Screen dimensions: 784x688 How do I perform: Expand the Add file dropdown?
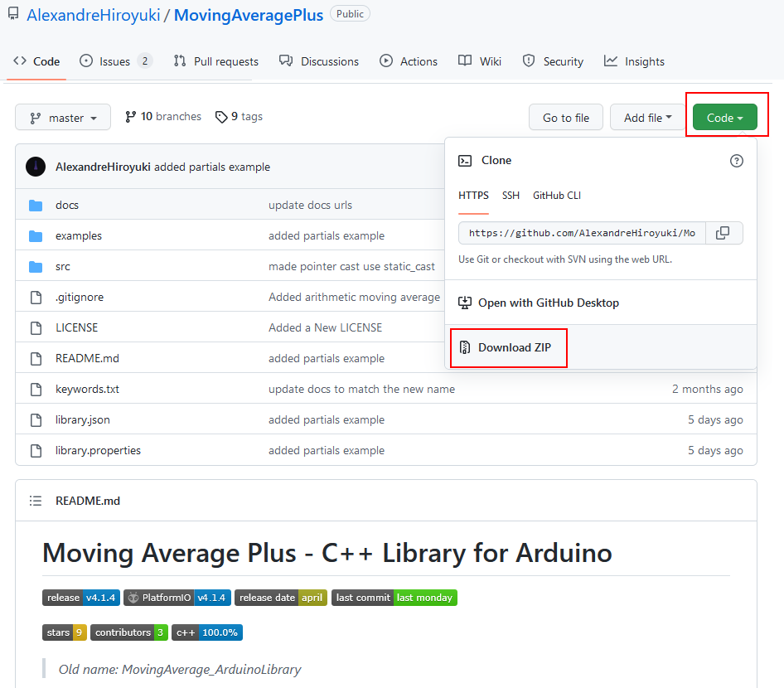(x=647, y=118)
